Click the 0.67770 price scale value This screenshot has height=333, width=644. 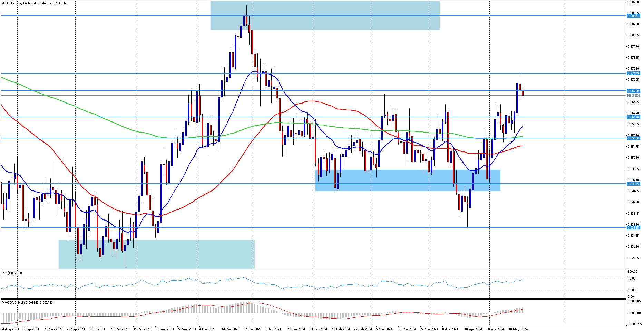point(633,46)
